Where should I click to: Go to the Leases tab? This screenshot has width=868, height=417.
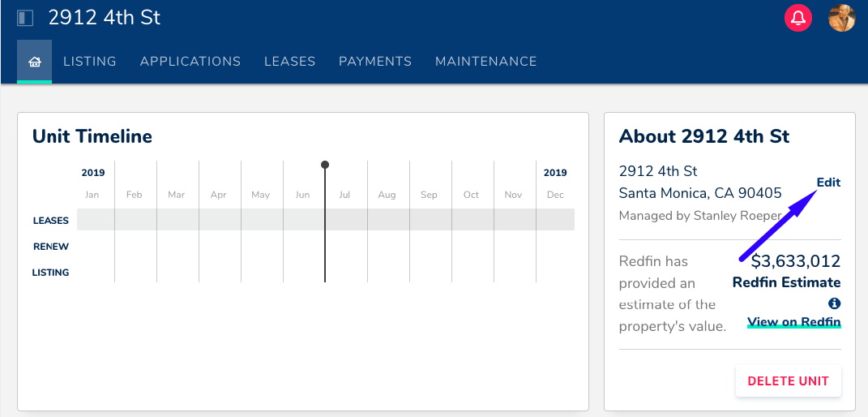(x=289, y=62)
